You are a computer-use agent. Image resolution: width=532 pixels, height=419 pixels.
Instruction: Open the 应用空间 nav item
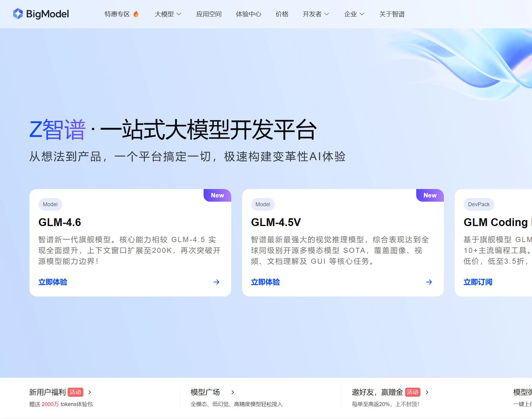point(209,14)
